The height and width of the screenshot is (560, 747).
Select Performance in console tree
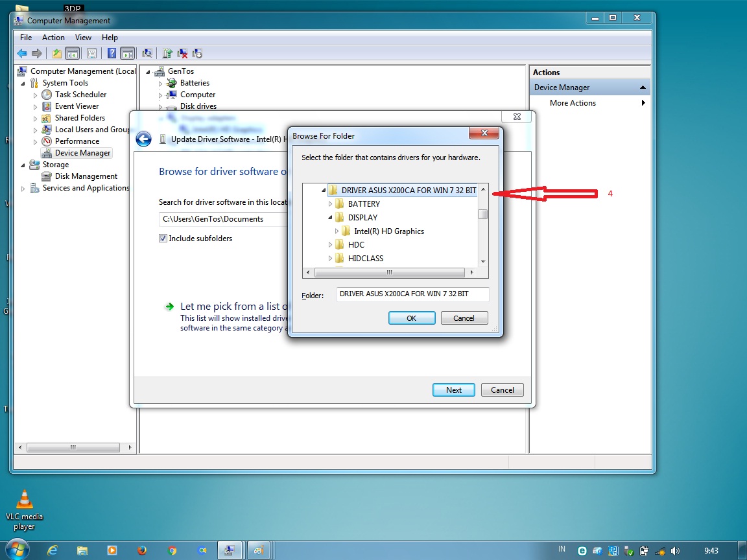click(x=77, y=141)
